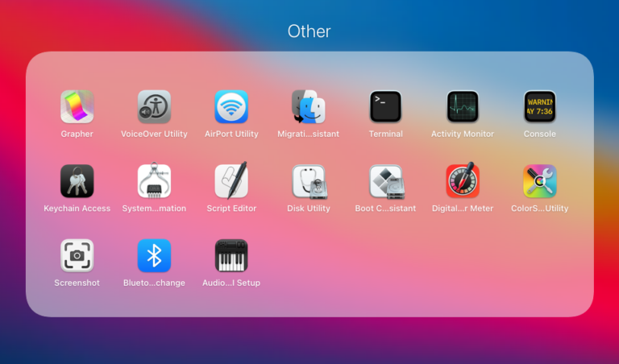Launch ColorSync Utility

pos(539,181)
